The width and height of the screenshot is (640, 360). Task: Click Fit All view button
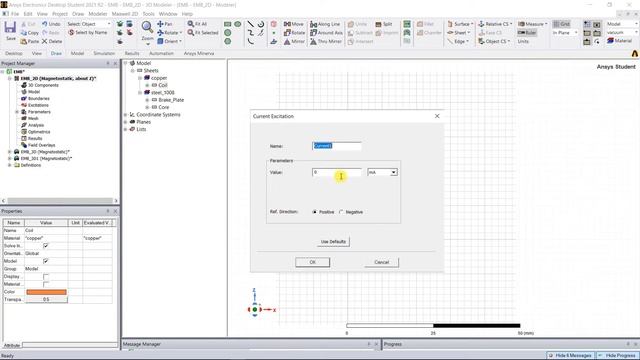[x=198, y=24]
